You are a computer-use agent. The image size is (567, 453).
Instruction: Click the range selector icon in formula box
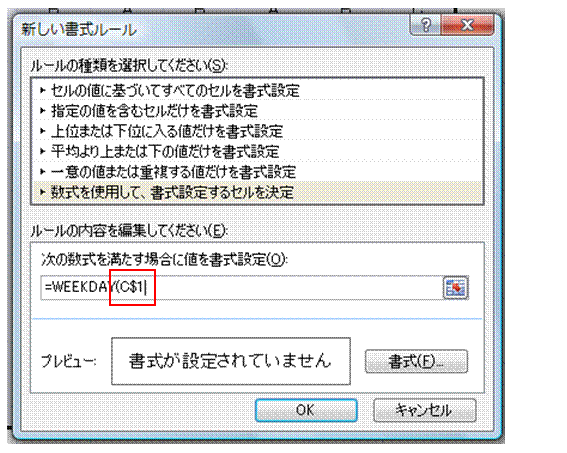[456, 288]
